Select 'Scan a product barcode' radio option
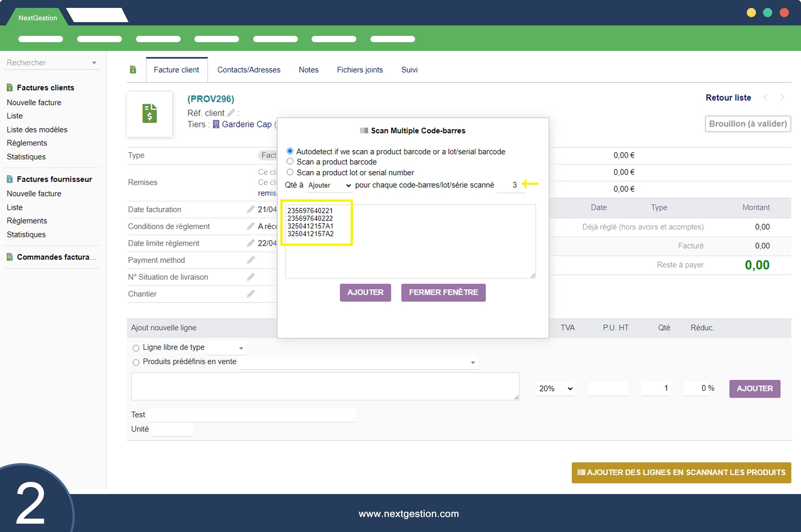Viewport: 801px width, 532px height. click(290, 161)
